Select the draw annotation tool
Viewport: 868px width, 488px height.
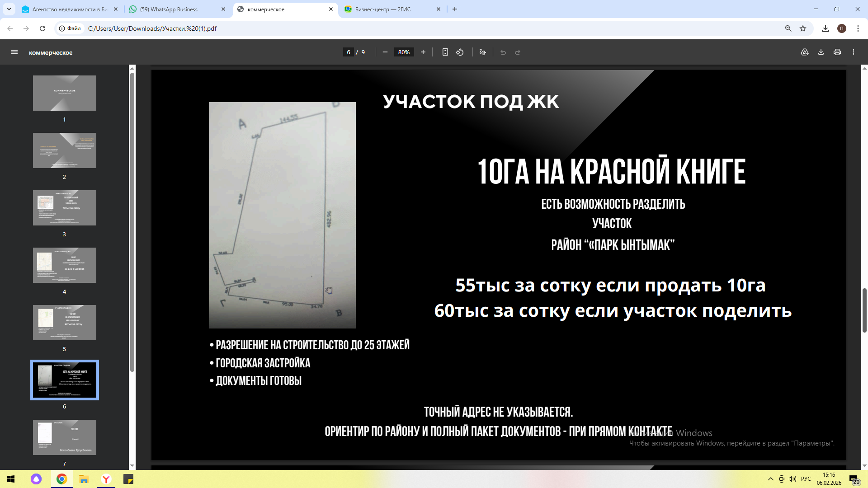coord(482,52)
